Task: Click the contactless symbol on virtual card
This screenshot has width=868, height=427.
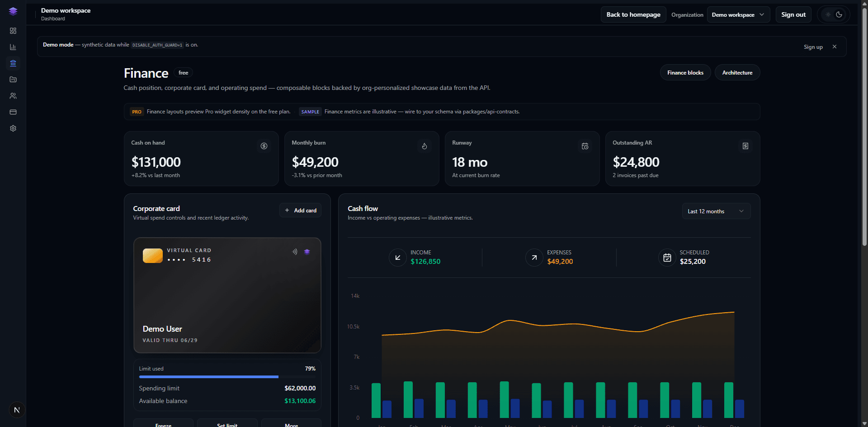Action: point(295,252)
